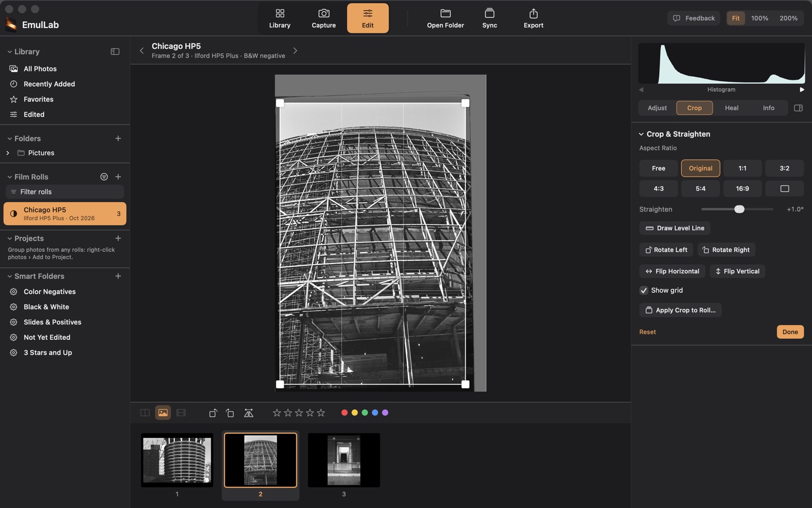This screenshot has height=508, width=812.
Task: Toggle the right panel layout icon
Action: coord(798,108)
